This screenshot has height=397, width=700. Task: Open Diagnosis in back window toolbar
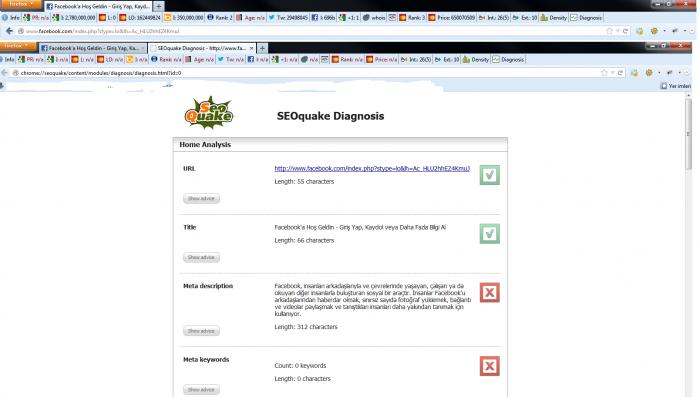(586, 18)
